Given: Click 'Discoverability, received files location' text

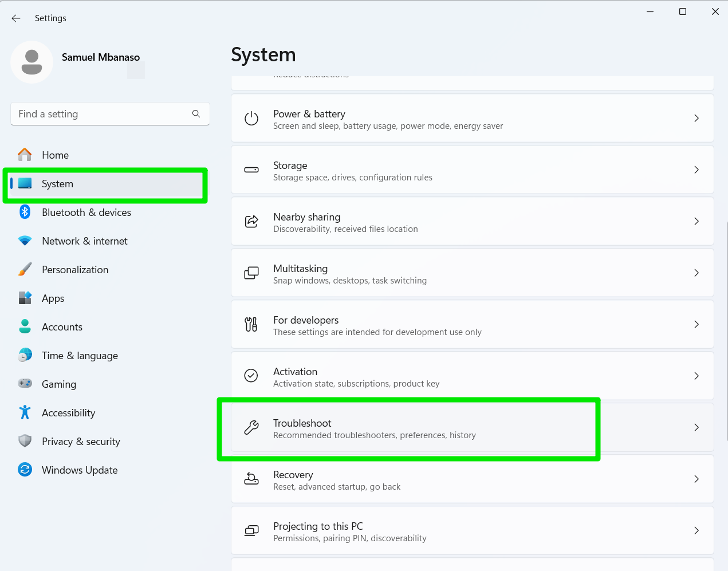Looking at the screenshot, I should (345, 229).
